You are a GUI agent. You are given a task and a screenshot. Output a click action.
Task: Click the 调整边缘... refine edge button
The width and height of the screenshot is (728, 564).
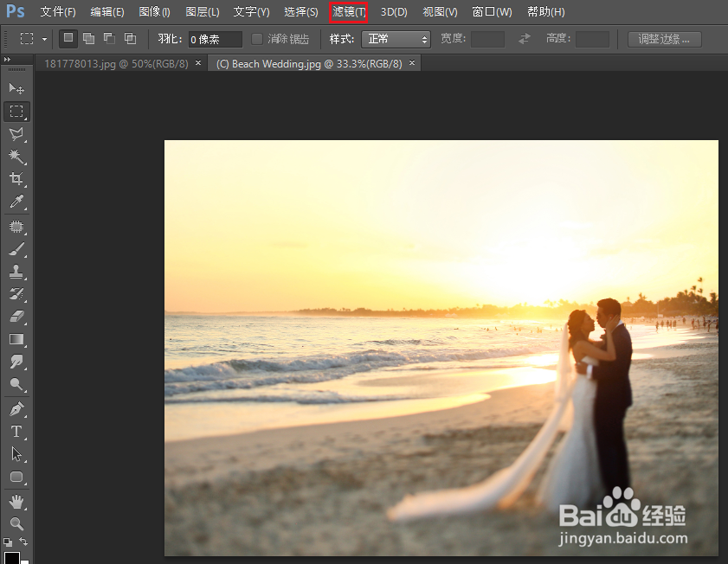tap(665, 40)
